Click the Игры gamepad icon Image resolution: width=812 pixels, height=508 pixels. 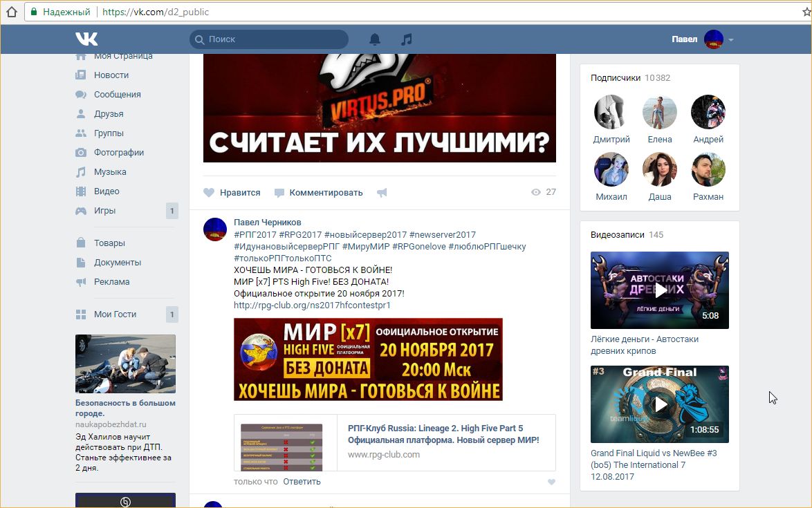81,211
